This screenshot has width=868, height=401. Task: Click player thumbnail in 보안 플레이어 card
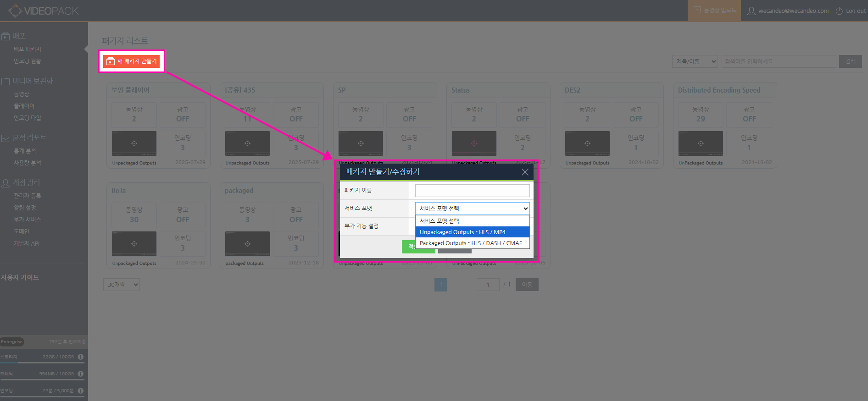click(x=134, y=143)
